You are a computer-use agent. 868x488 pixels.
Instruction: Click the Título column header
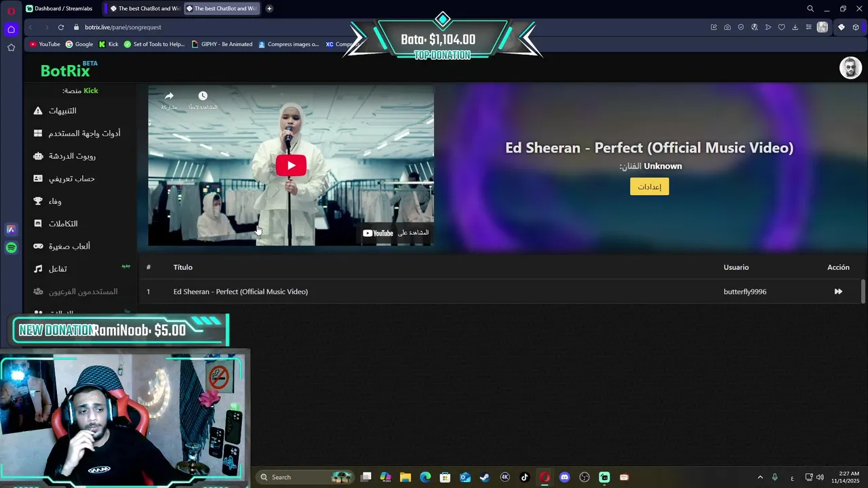tap(182, 267)
